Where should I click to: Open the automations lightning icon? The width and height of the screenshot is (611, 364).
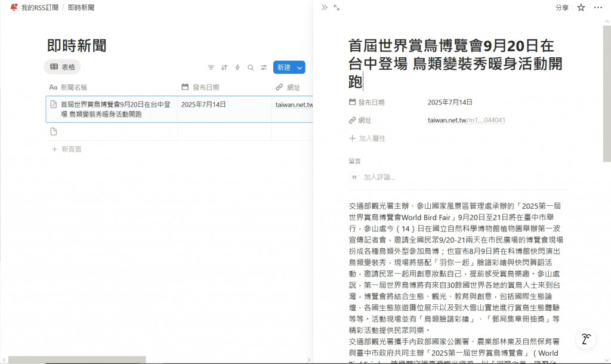pyautogui.click(x=237, y=67)
